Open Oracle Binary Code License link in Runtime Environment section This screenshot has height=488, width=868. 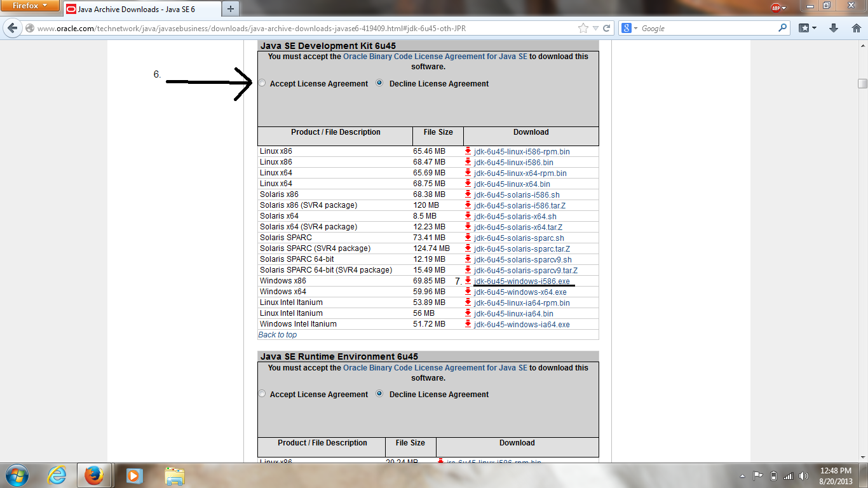(435, 368)
